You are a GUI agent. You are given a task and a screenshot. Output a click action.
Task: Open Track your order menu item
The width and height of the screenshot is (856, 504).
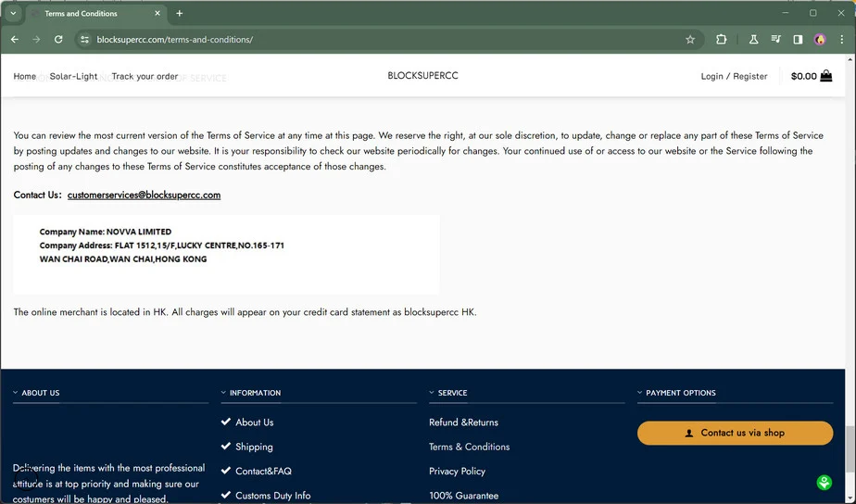click(145, 76)
